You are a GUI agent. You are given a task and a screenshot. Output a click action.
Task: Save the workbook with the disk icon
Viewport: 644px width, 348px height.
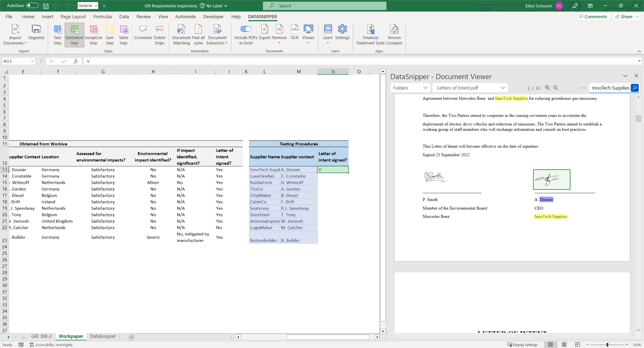click(46, 6)
